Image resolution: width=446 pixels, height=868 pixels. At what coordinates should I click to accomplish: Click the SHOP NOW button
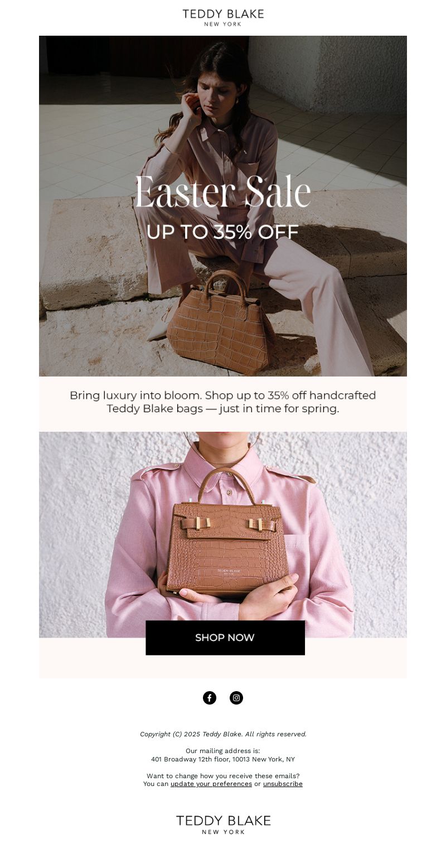tap(225, 638)
